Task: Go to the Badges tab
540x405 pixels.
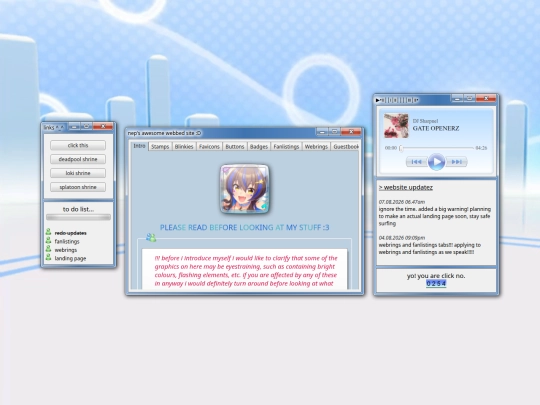Action: pyautogui.click(x=259, y=146)
